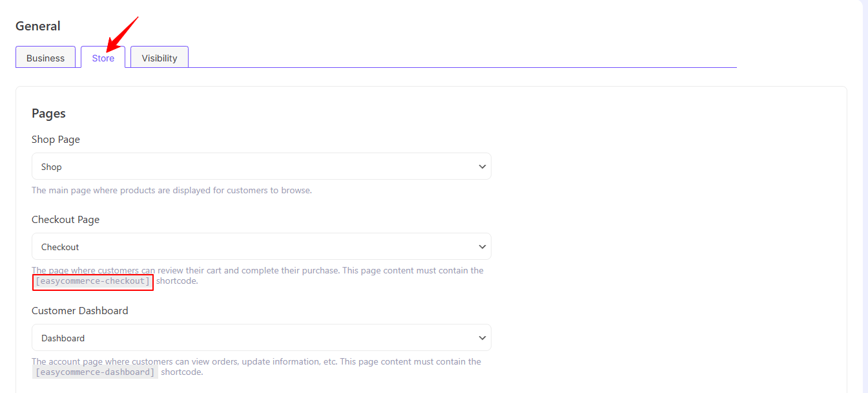Click the Shop Page description text
Image resolution: width=868 pixels, height=393 pixels.
pyautogui.click(x=172, y=191)
